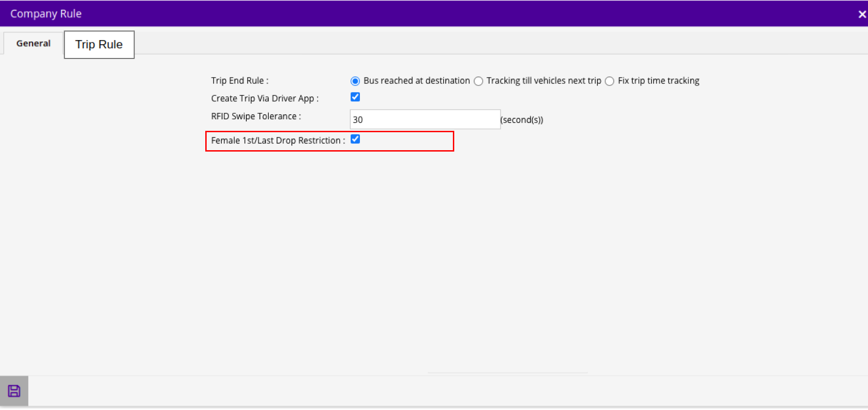Choose Fix trip time tracking radio button

(609, 81)
